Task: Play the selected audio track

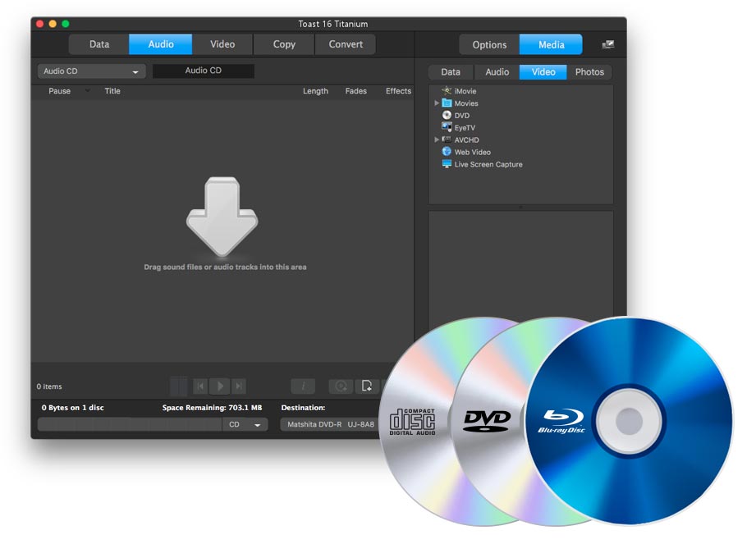Action: (220, 386)
